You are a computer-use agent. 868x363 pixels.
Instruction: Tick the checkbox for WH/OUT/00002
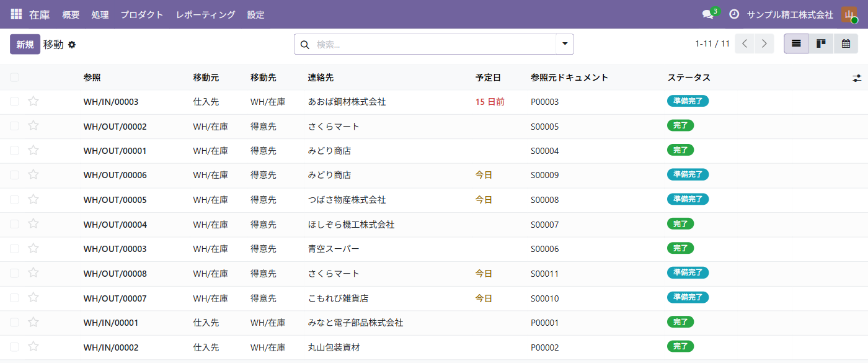click(x=14, y=126)
